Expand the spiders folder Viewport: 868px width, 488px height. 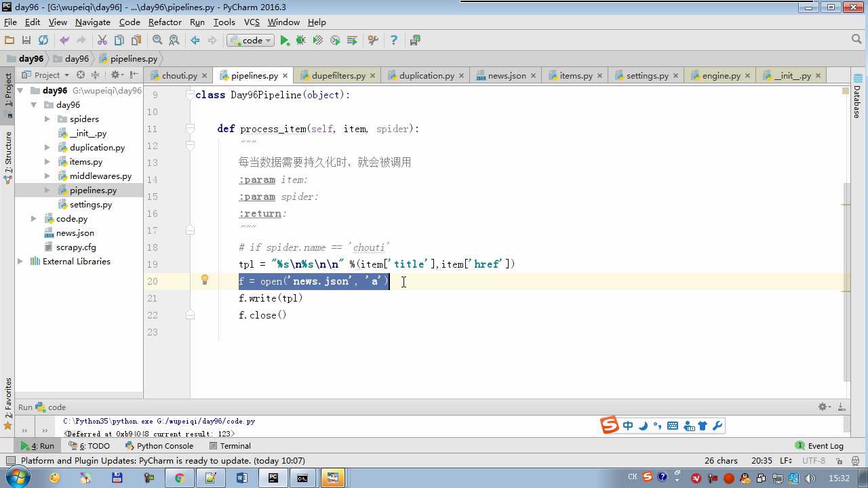(47, 119)
